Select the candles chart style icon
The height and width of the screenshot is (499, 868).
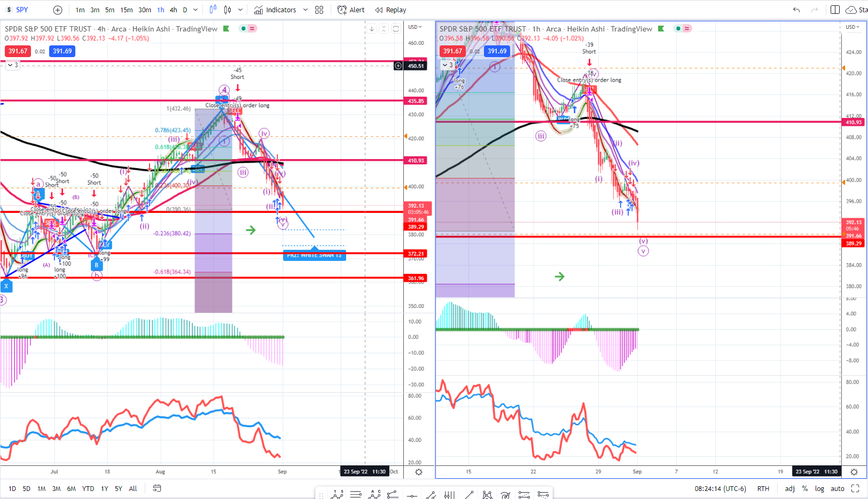[x=228, y=10]
